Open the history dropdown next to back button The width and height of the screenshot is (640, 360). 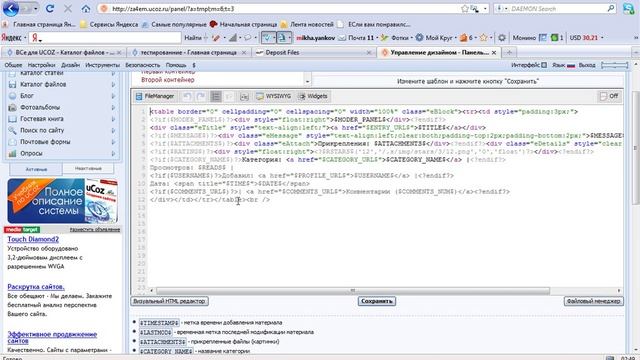[x=36, y=9]
